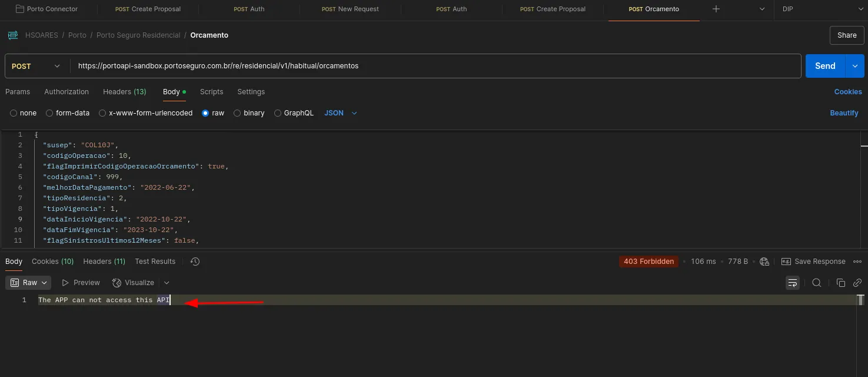The height and width of the screenshot is (377, 868).
Task: Expand the JSON format dropdown
Action: 341,113
